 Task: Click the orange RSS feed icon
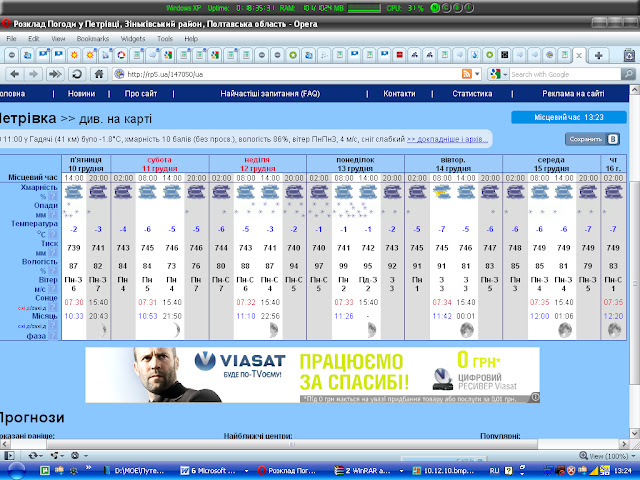467,74
